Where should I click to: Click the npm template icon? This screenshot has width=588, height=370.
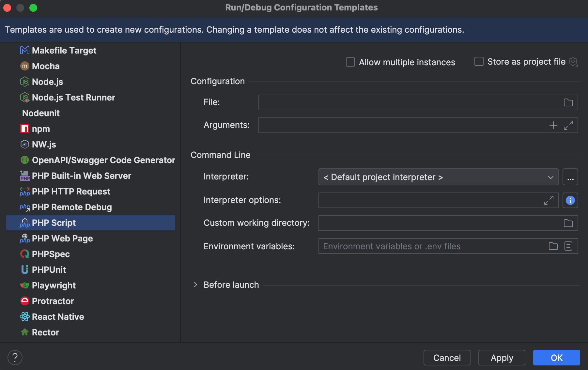(24, 129)
